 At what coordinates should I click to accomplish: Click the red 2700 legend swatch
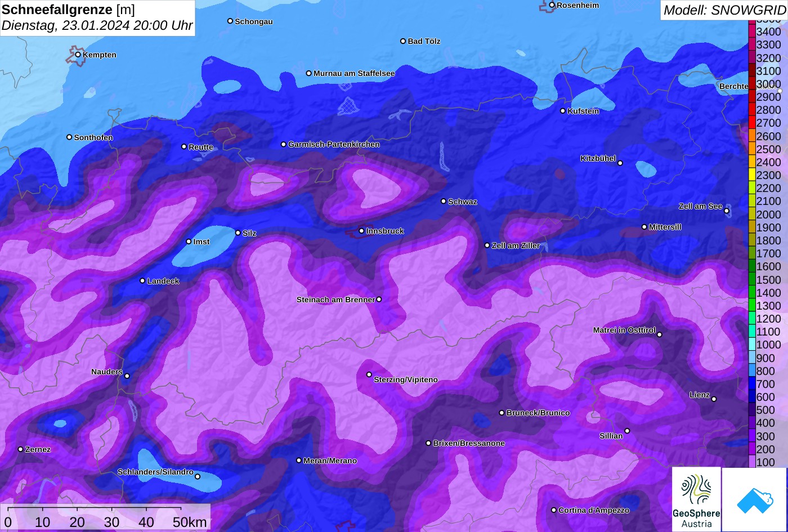(752, 123)
